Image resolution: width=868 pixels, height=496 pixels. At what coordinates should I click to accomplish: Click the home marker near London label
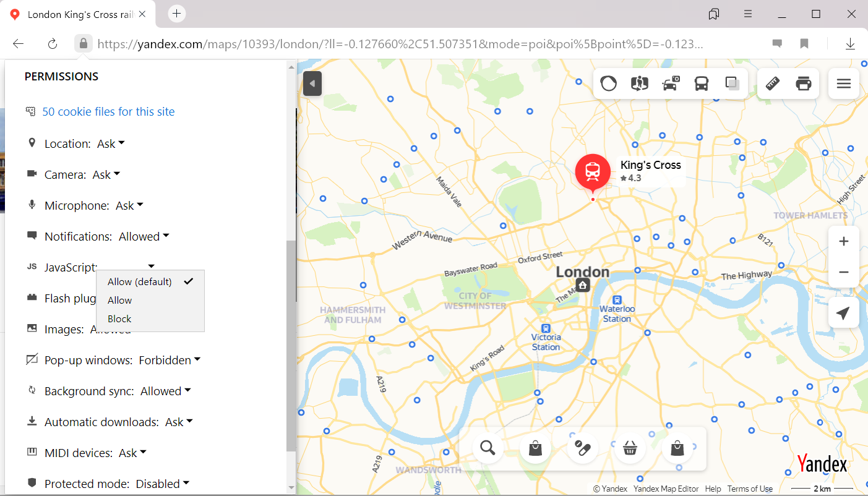point(583,284)
